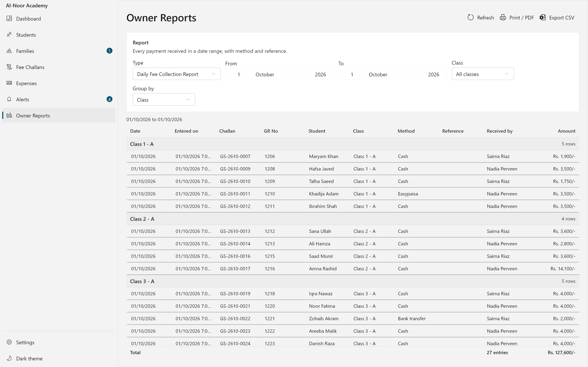Click the Export CSV spreadsheet icon
Screen dimensions: 588x367
pos(543,17)
